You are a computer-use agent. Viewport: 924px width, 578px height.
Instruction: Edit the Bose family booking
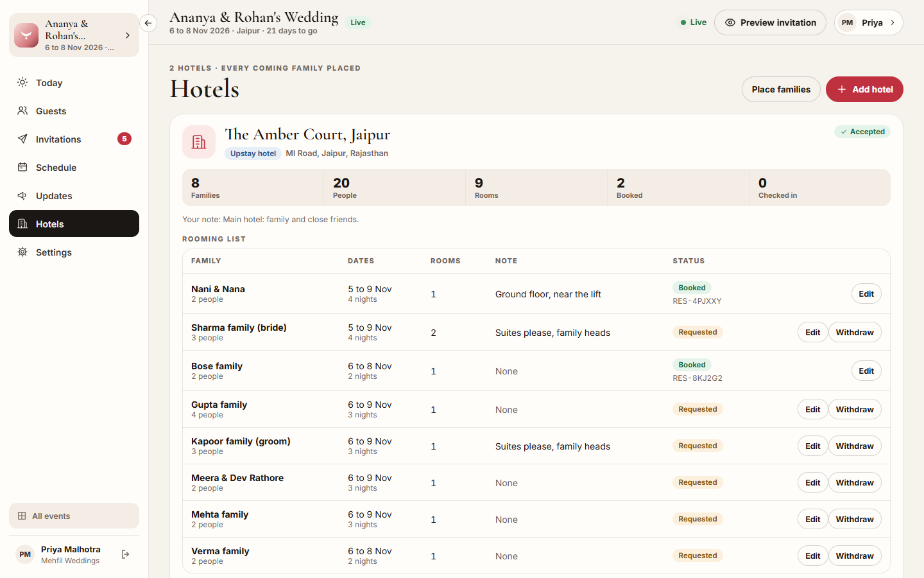point(866,371)
